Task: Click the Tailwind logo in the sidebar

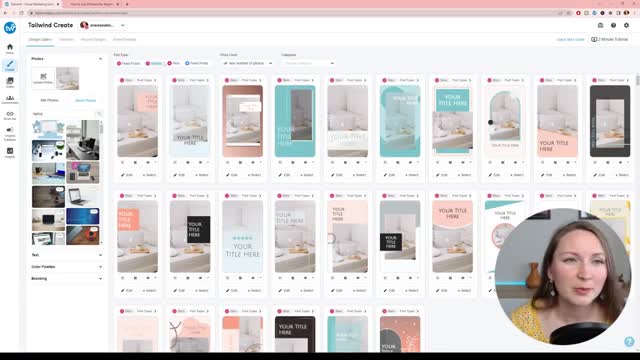Action: (x=10, y=28)
